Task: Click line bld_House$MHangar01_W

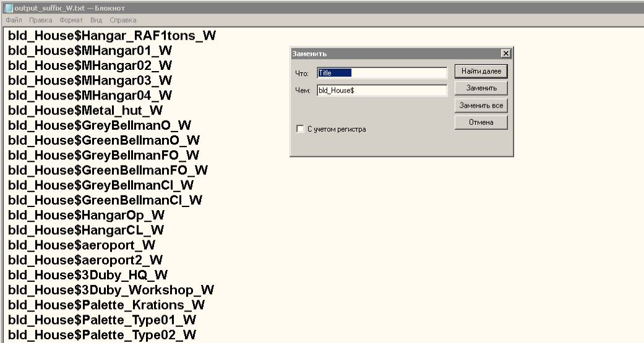Action: point(90,51)
